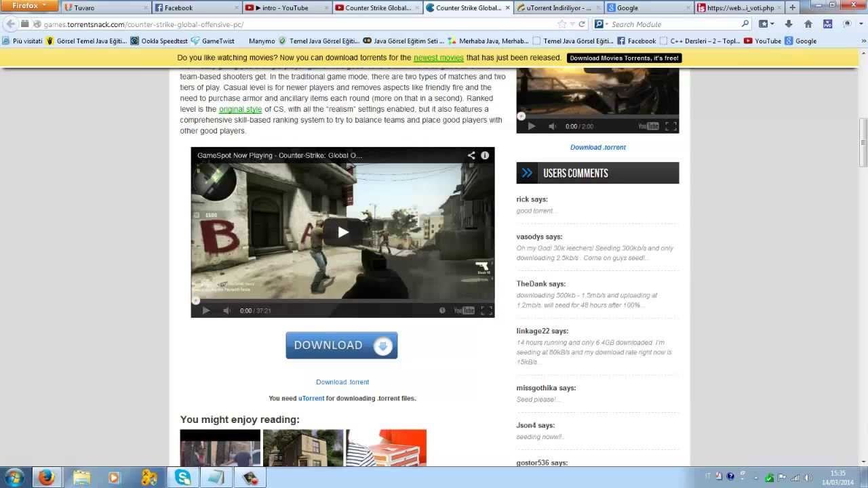Open the YouTube bookmark

click(x=762, y=41)
